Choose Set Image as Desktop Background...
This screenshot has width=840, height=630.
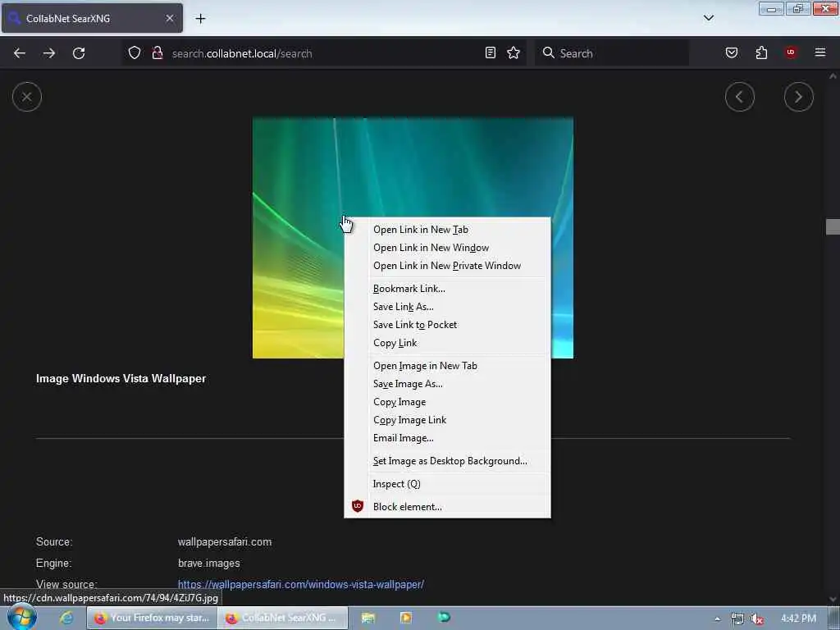pos(447,461)
